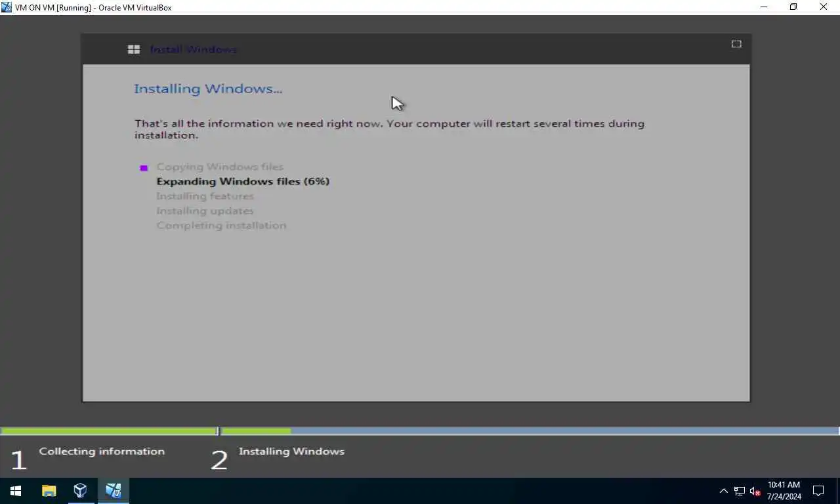840x504 pixels.
Task: Click the muted volume tray icon
Action: (x=755, y=491)
